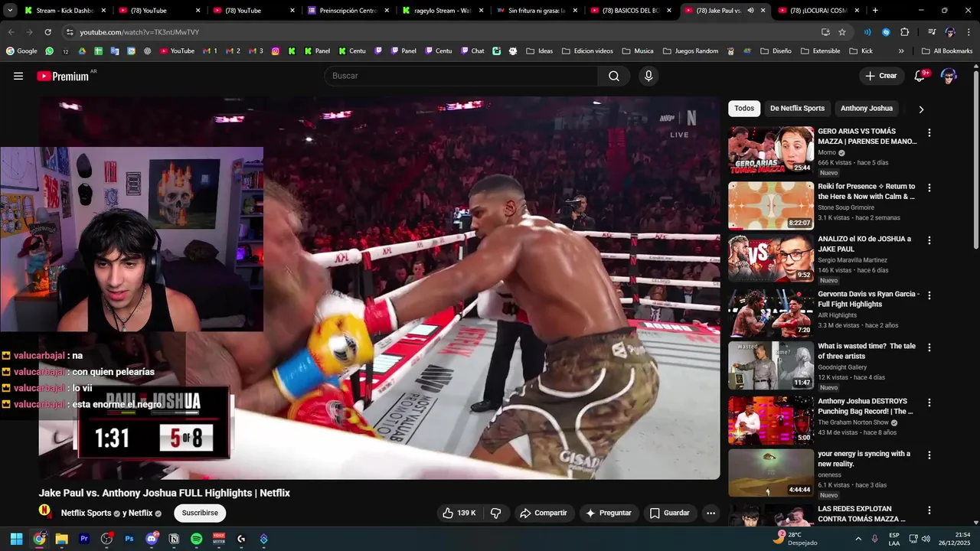
Task: Open ANALIZO el KO de JOSHUA thumbnail
Action: (x=771, y=258)
